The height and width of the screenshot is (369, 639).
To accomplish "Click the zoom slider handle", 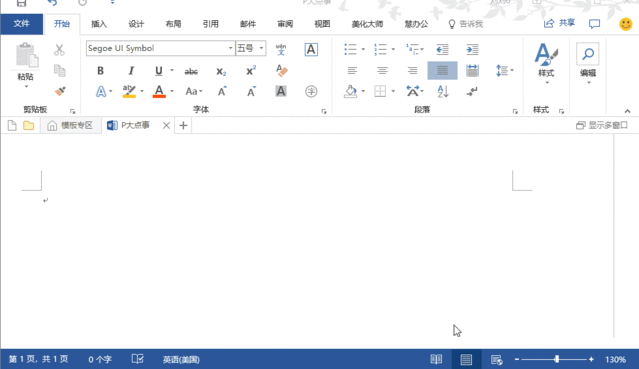I will (x=557, y=359).
